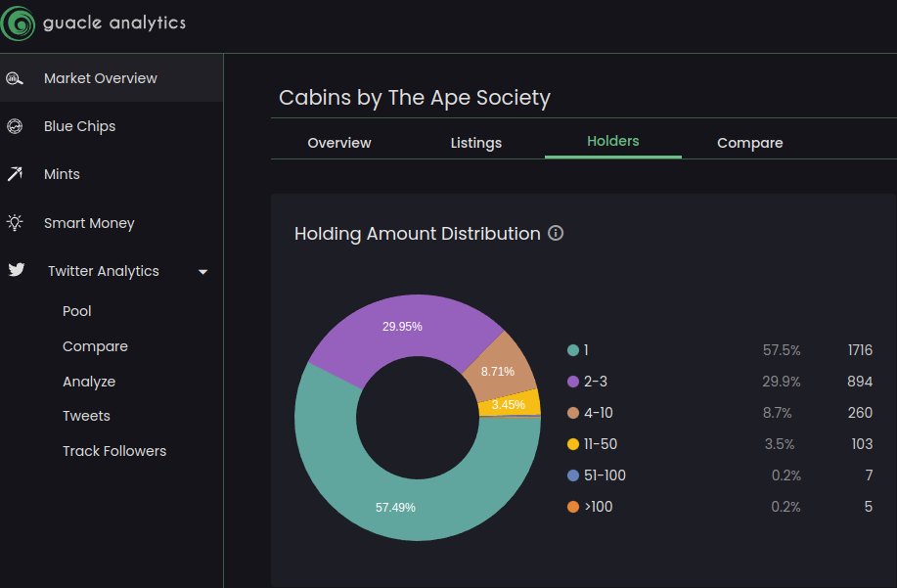Image resolution: width=897 pixels, height=588 pixels.
Task: Click holder count 5
Action: pos(869,507)
